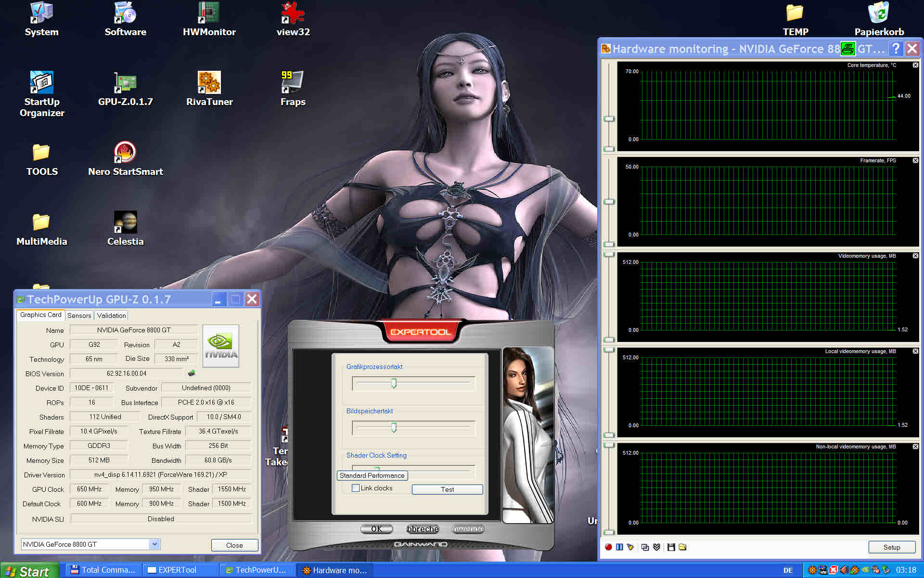924x578 pixels.
Task: Launch HWMonitor from the desktop
Action: pos(209,19)
